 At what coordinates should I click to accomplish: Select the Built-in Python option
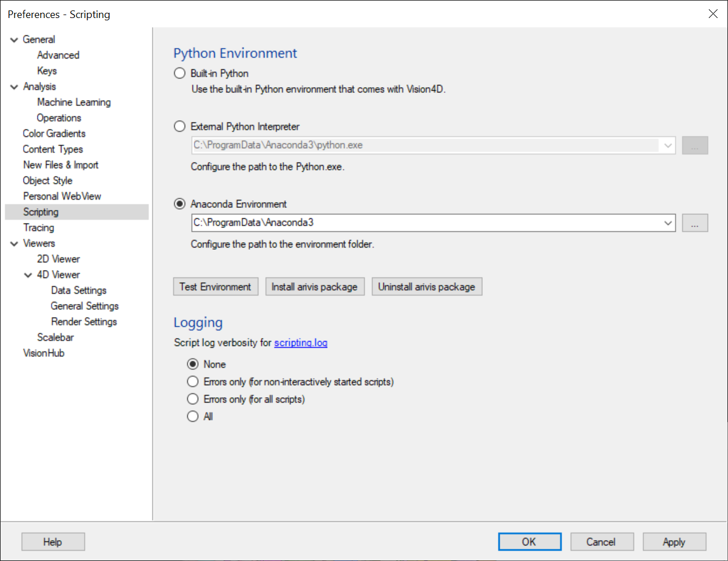(x=180, y=73)
